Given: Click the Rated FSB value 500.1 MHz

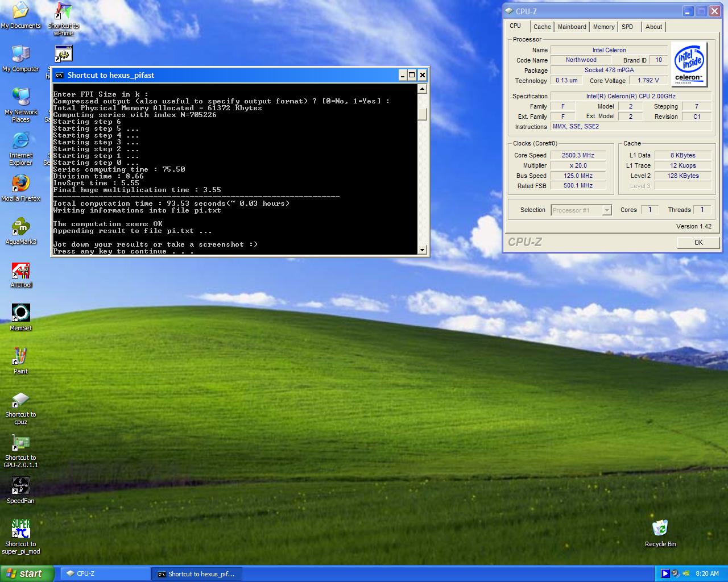Looking at the screenshot, I should 578,186.
